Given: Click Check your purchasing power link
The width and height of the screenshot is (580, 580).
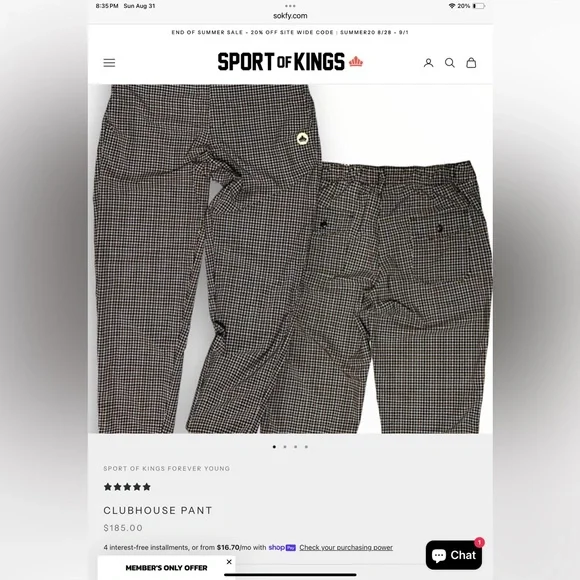Looking at the screenshot, I should tap(346, 547).
